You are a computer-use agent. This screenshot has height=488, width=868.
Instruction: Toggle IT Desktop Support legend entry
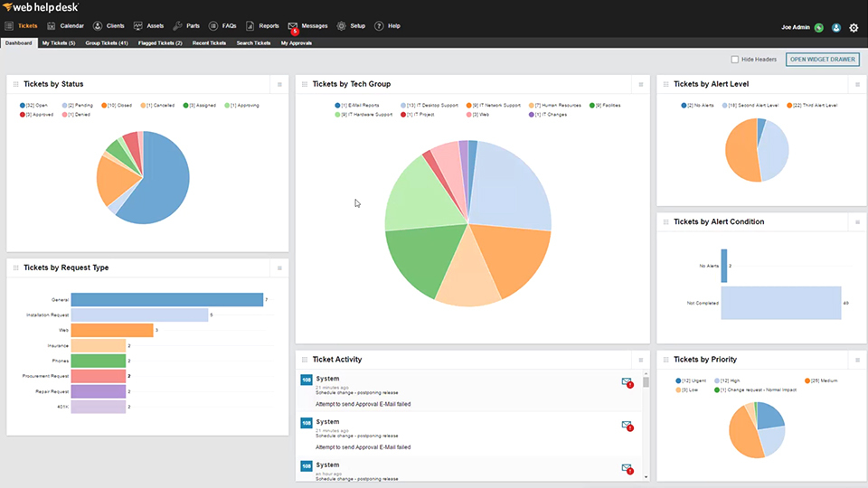coord(429,105)
